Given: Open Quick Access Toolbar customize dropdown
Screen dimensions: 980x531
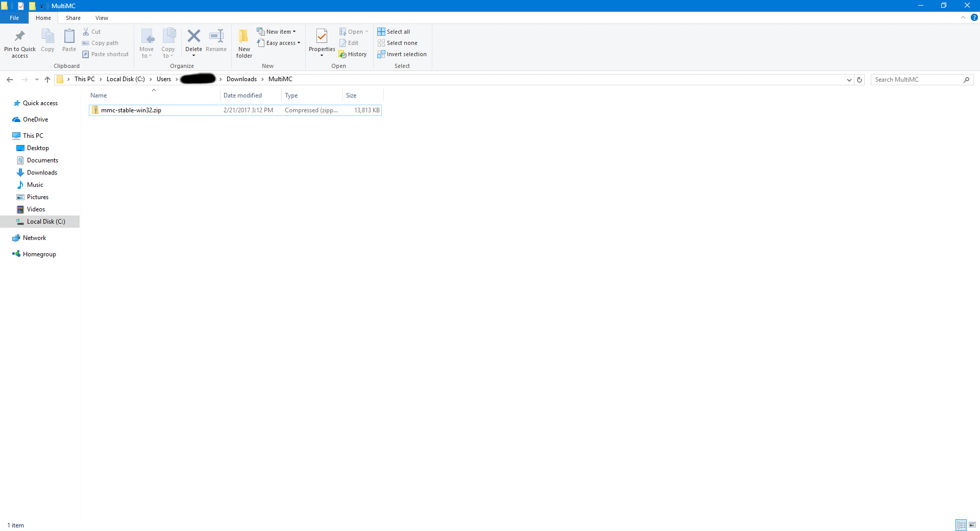Looking at the screenshot, I should click(41, 6).
